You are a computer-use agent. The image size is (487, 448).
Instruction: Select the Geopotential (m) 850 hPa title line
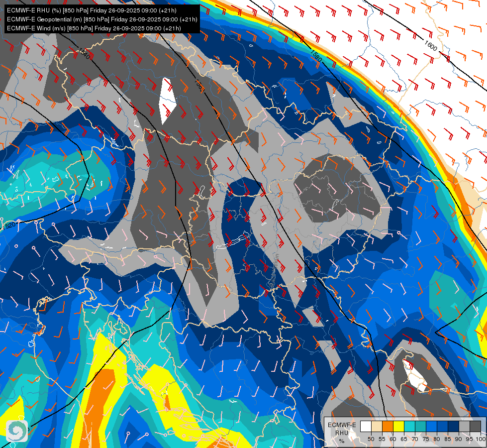(x=102, y=19)
